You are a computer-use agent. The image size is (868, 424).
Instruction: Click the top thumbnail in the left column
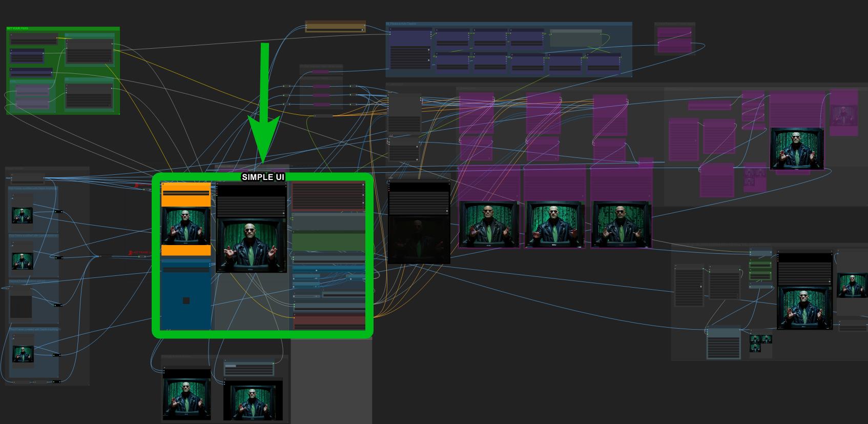pyautogui.click(x=22, y=215)
